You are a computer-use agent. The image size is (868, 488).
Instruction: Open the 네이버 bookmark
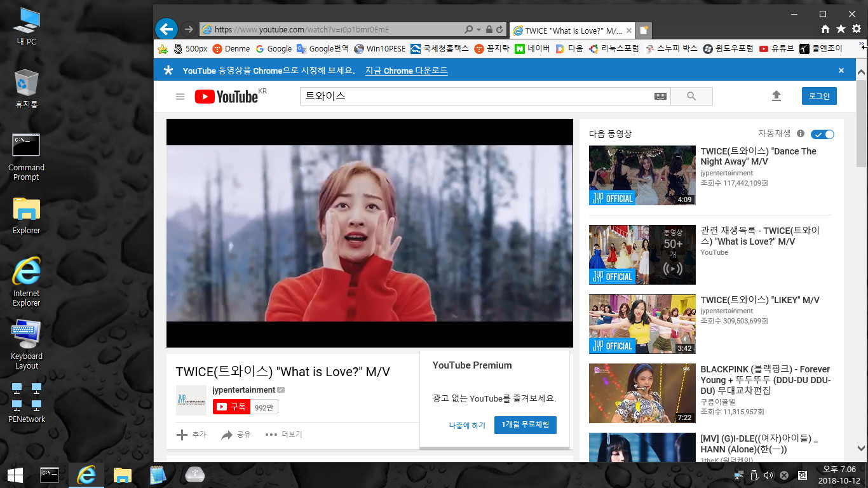532,48
